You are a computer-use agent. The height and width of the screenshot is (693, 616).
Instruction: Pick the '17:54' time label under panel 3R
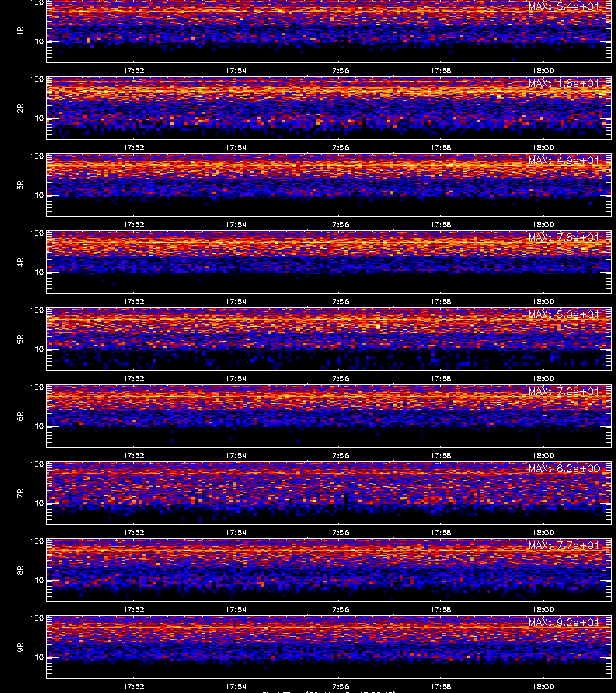point(236,225)
